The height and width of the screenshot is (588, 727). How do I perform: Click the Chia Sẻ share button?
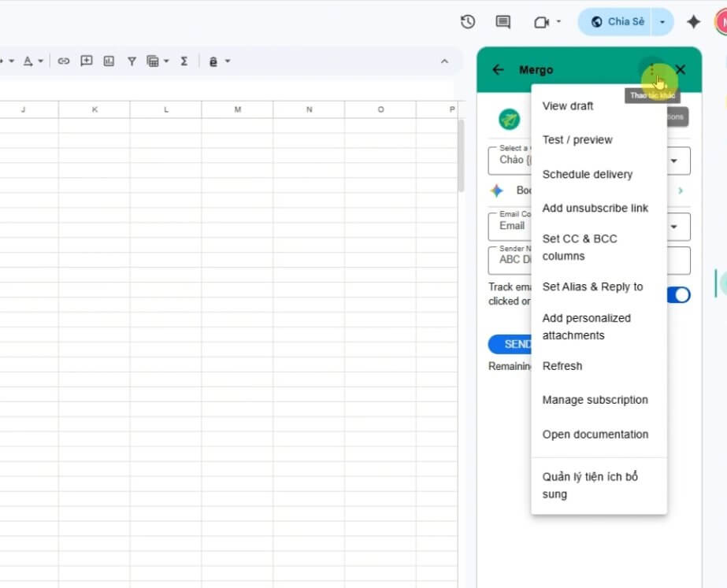(615, 22)
